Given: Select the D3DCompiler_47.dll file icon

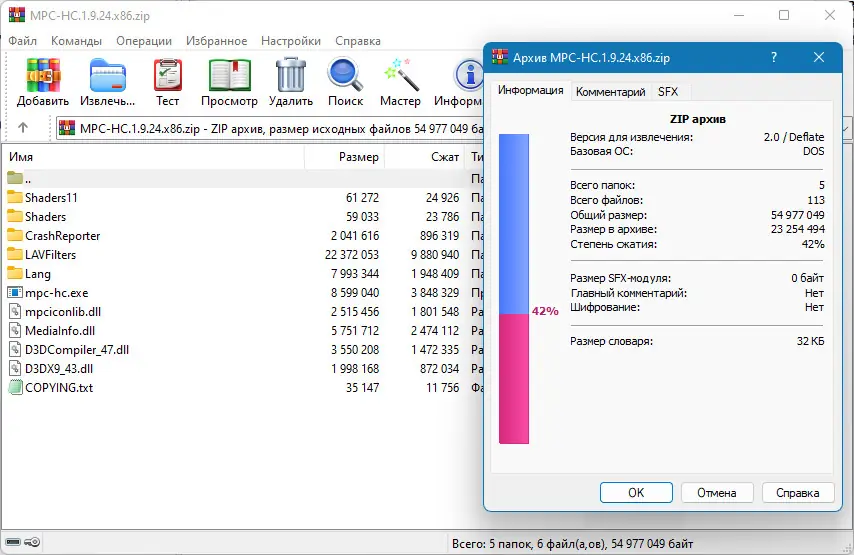Looking at the screenshot, I should pos(15,350).
